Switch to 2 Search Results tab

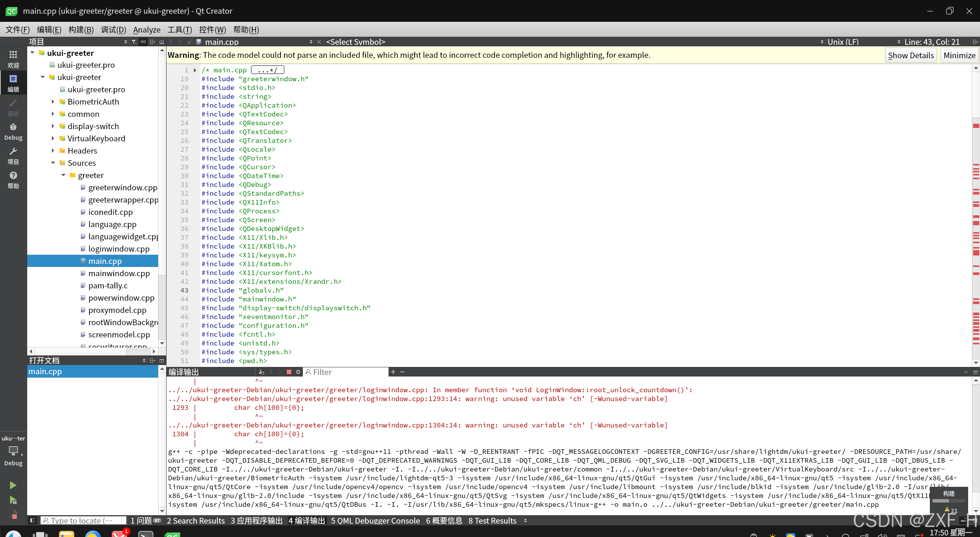(196, 521)
